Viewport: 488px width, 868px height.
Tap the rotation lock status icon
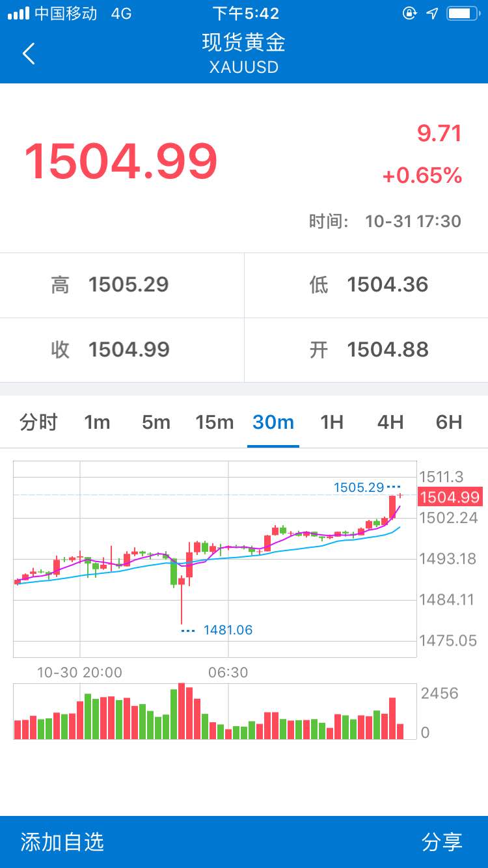click(x=409, y=13)
